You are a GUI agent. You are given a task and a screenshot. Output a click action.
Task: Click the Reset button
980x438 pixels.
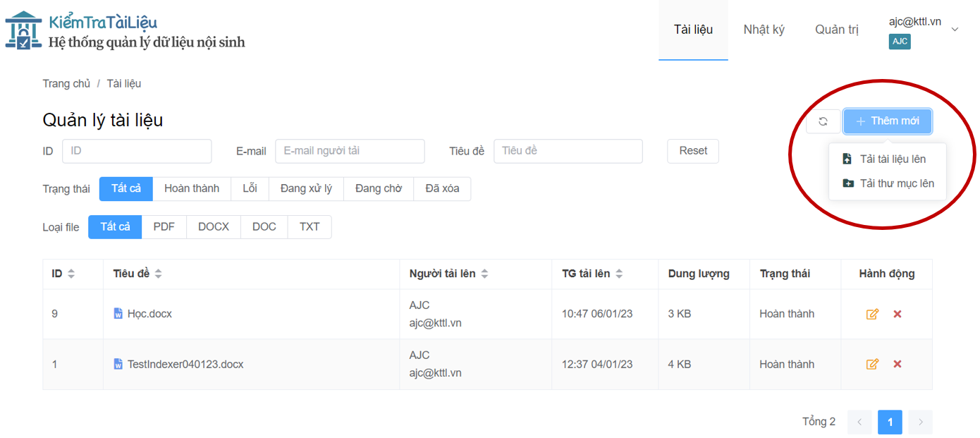(x=693, y=151)
